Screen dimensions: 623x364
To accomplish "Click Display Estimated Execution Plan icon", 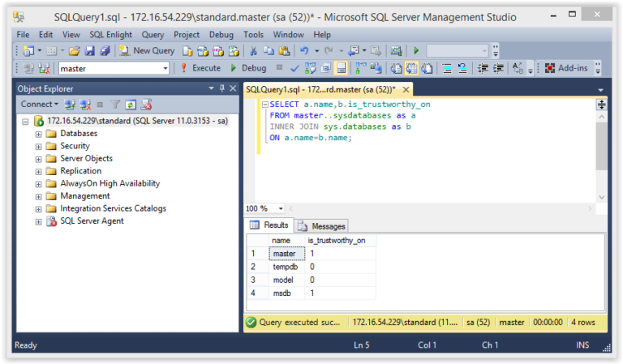I will click(x=310, y=68).
